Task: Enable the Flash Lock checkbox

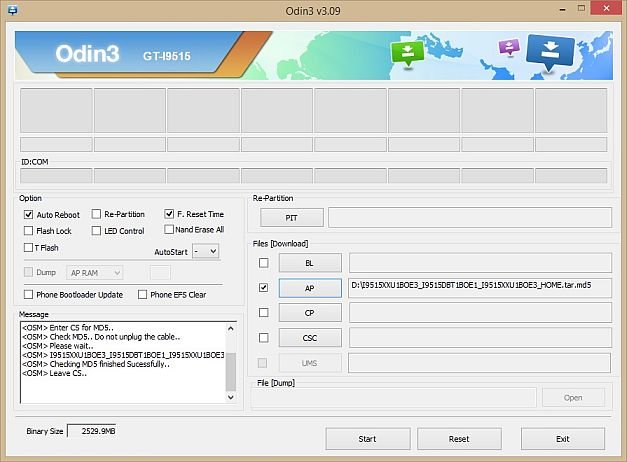Action: point(28,230)
